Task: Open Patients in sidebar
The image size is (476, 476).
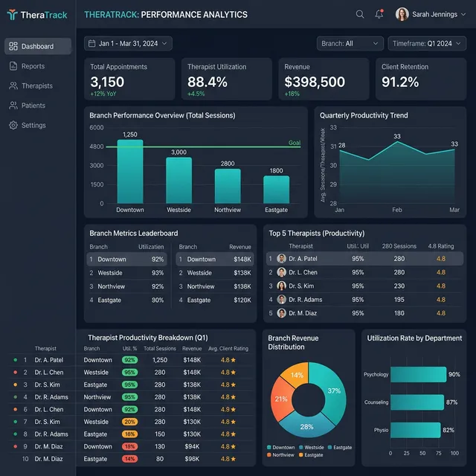Action: [x=38, y=106]
